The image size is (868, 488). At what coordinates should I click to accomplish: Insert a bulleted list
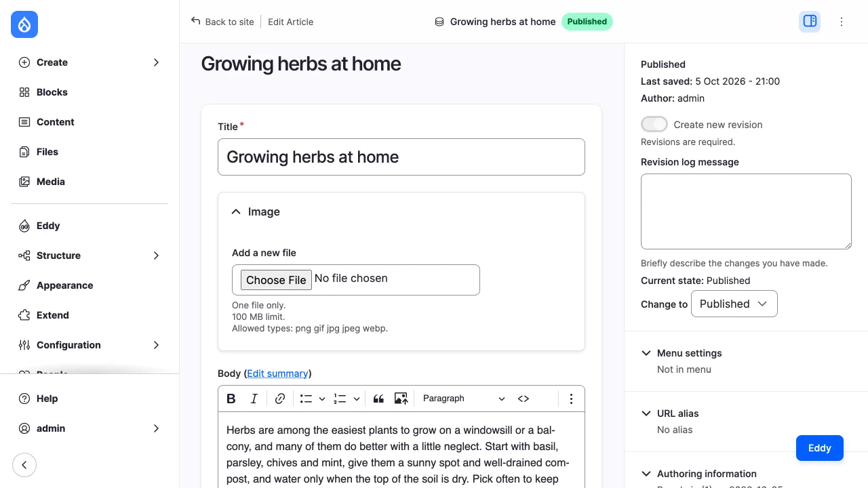[306, 399]
